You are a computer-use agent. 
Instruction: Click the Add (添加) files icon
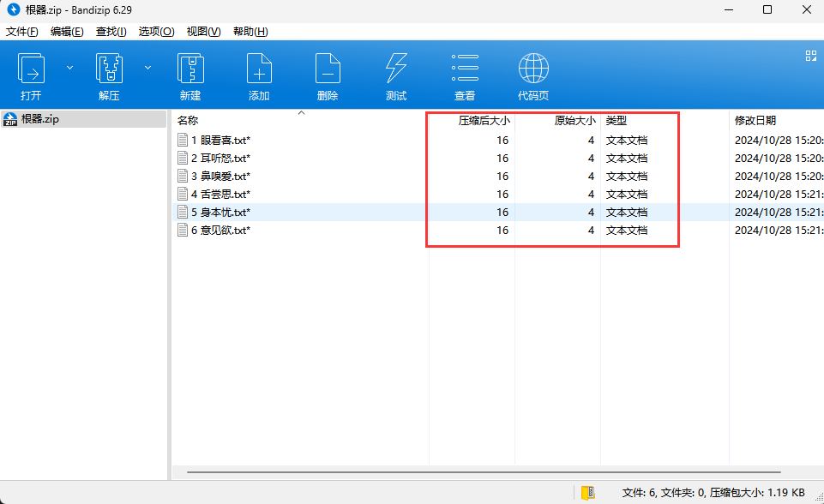coord(259,69)
